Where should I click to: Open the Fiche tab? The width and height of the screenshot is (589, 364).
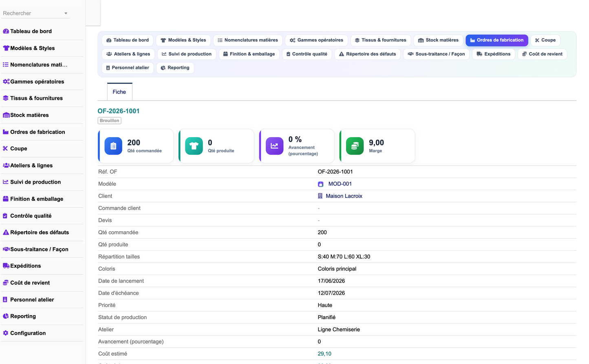point(119,92)
